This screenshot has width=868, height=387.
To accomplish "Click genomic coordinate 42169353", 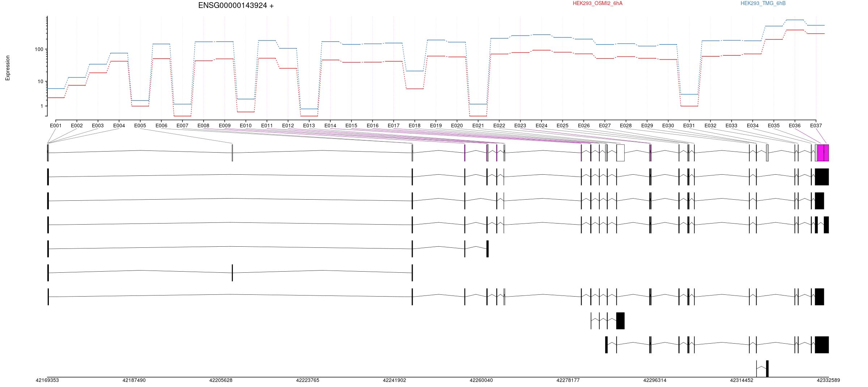I will pos(47,380).
